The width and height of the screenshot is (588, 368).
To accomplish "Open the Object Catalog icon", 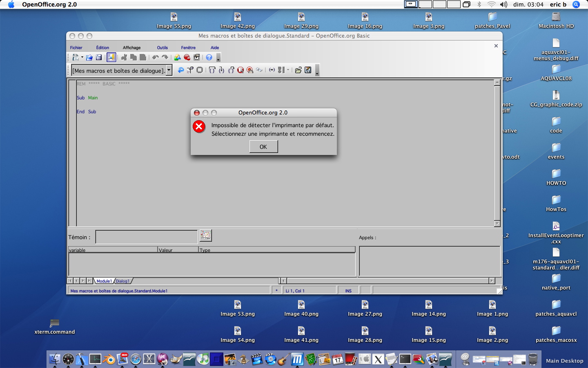I will coord(177,58).
